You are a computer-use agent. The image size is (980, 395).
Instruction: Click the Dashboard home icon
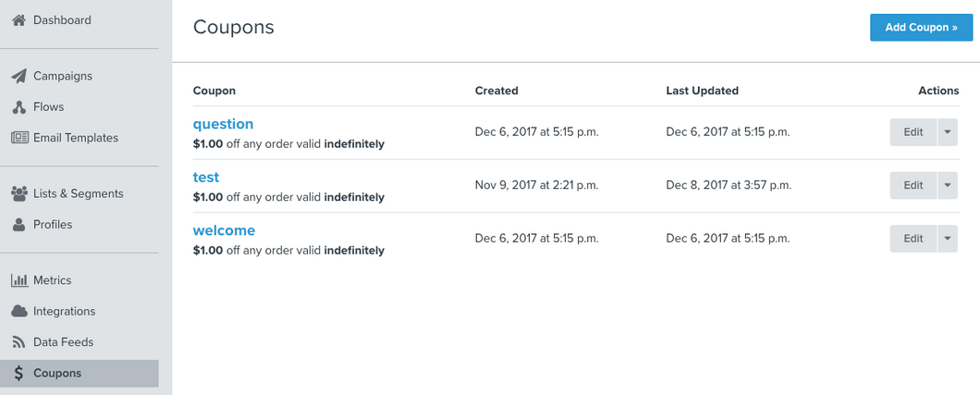(x=18, y=20)
